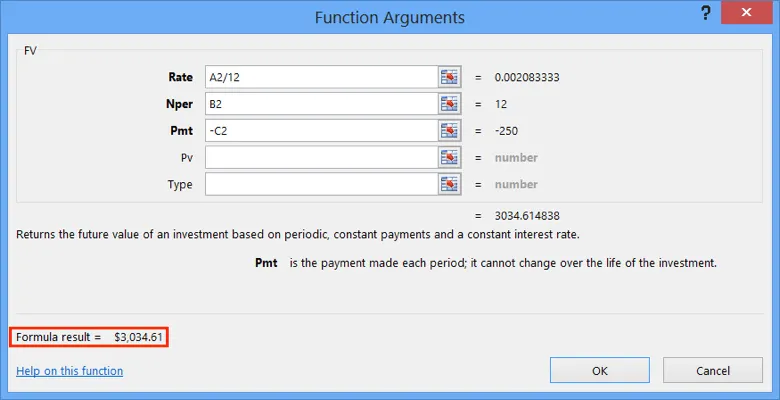
Task: Click the cell picker icon for Pv
Action: pyautogui.click(x=448, y=157)
